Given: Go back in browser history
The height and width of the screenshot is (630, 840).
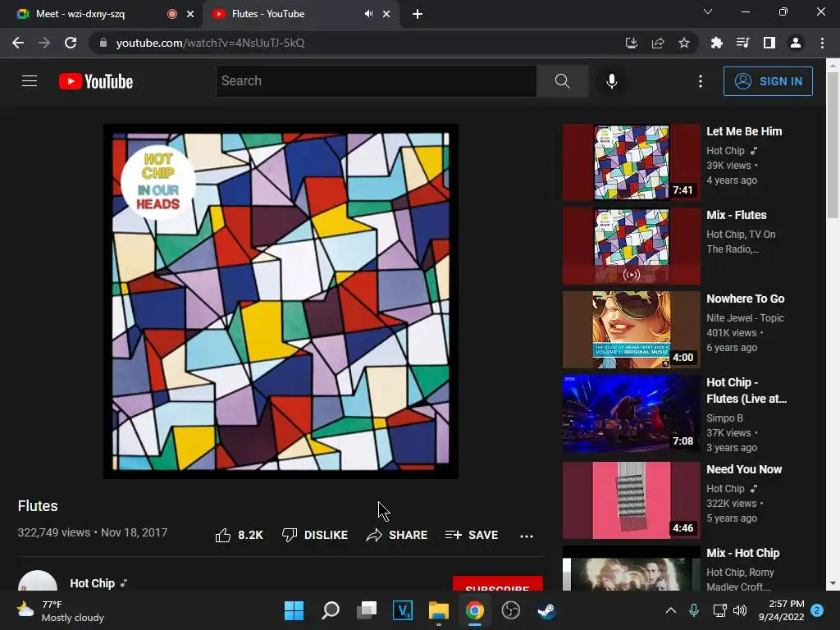Looking at the screenshot, I should point(18,43).
